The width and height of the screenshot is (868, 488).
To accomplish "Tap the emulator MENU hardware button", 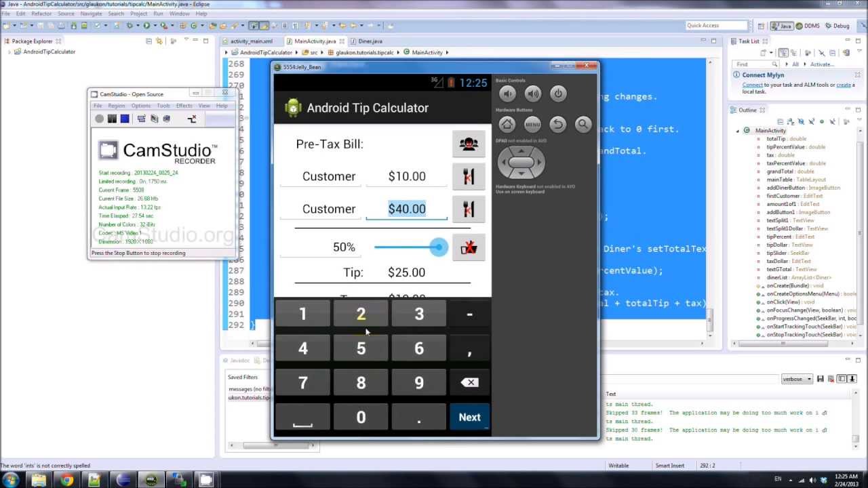I will [532, 124].
